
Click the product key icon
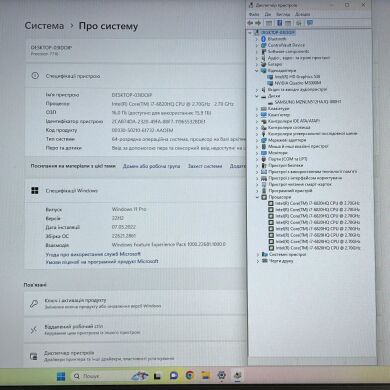34,304
